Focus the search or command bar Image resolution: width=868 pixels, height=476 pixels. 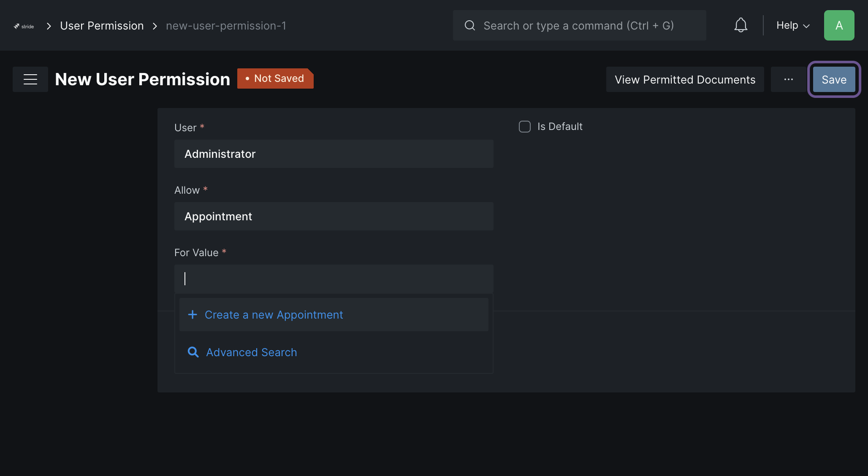(579, 25)
